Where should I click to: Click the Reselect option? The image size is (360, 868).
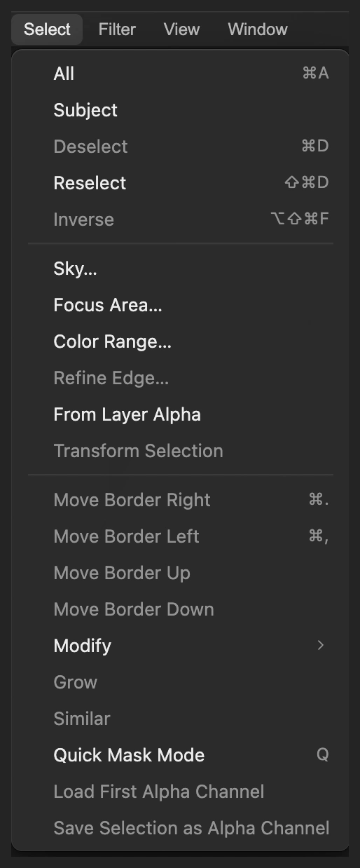coord(180,183)
